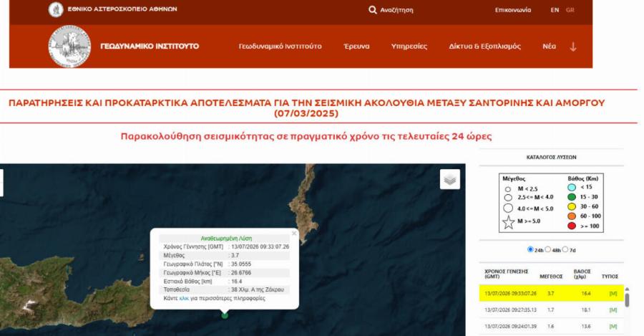Open the Επικοινωνία contact link

pos(513,10)
